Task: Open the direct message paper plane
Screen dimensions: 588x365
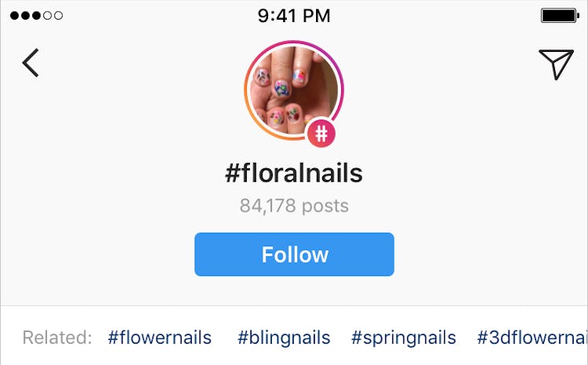Action: (x=556, y=64)
